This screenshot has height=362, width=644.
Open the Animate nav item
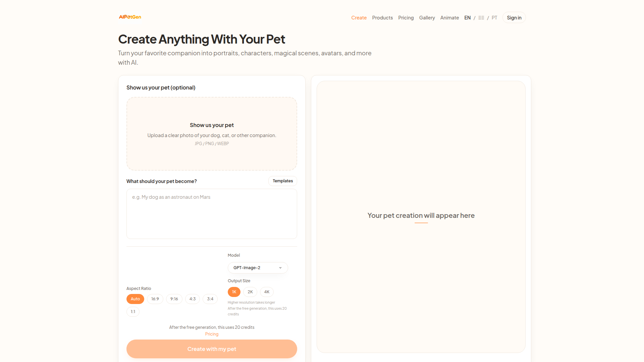449,18
